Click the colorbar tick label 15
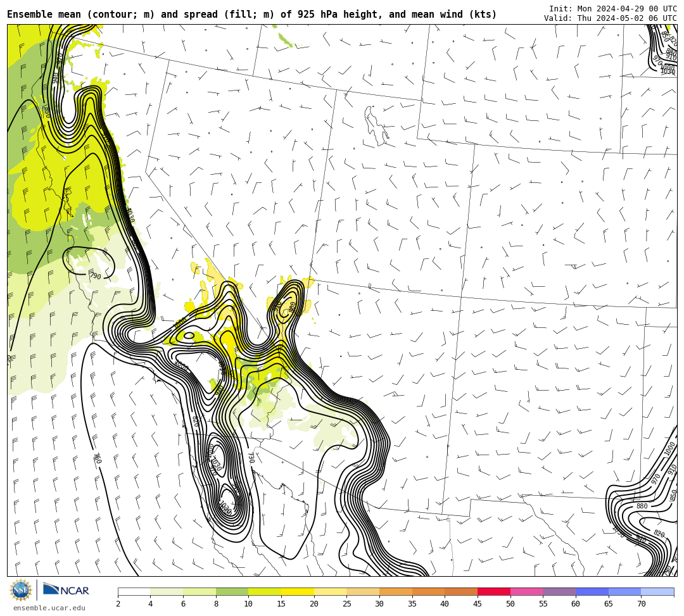684x616 pixels. pyautogui.click(x=281, y=604)
